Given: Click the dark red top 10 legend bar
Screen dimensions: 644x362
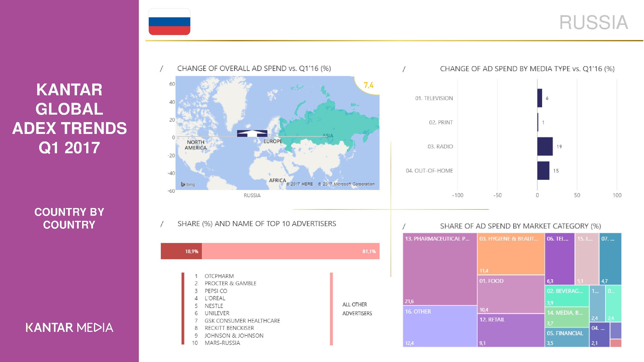Looking at the screenshot, I should [183, 309].
